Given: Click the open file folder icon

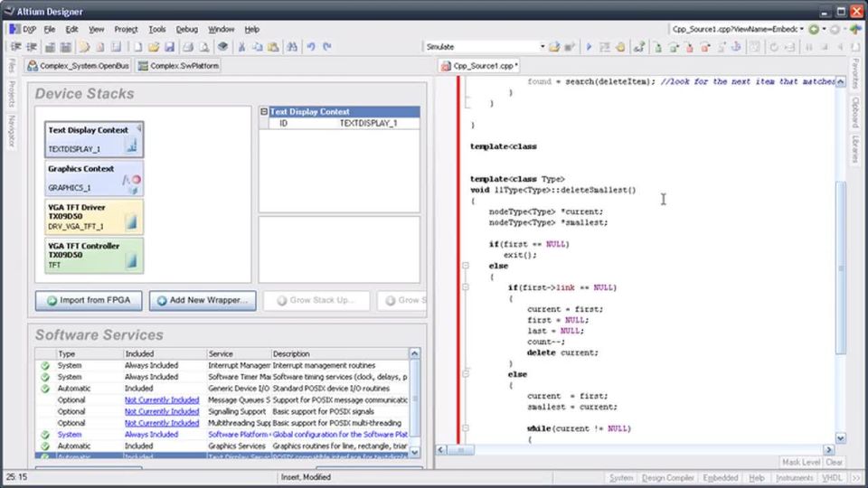Looking at the screenshot, I should click(x=154, y=47).
